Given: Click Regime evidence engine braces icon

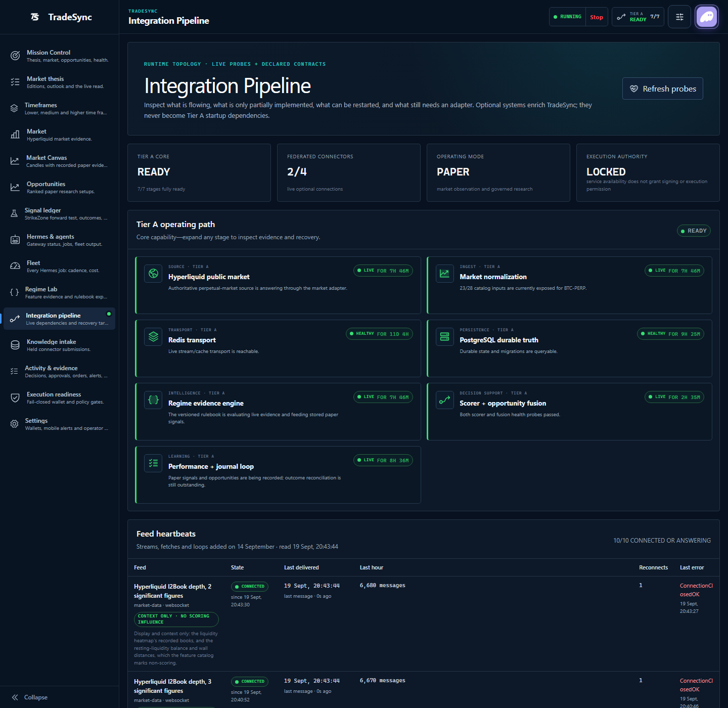Looking at the screenshot, I should coord(153,400).
